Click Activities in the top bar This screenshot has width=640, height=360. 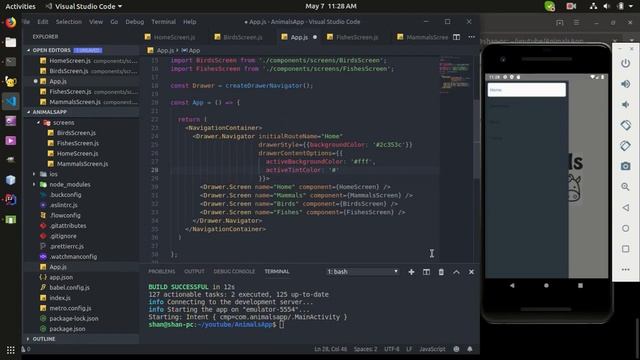tap(20, 6)
